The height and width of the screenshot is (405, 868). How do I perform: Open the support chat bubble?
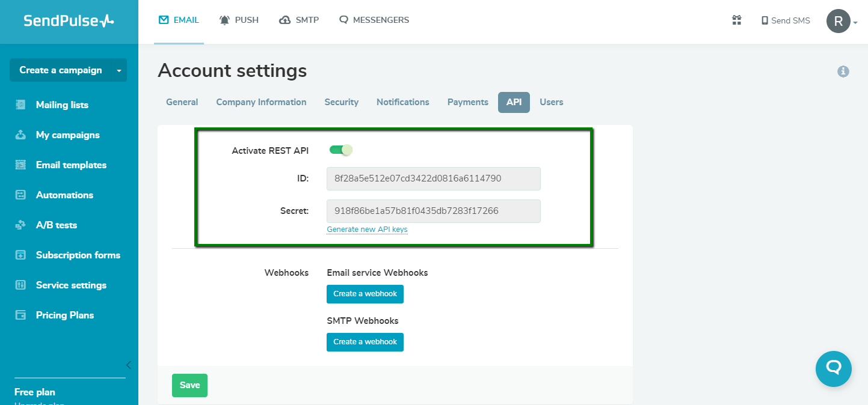(x=834, y=369)
